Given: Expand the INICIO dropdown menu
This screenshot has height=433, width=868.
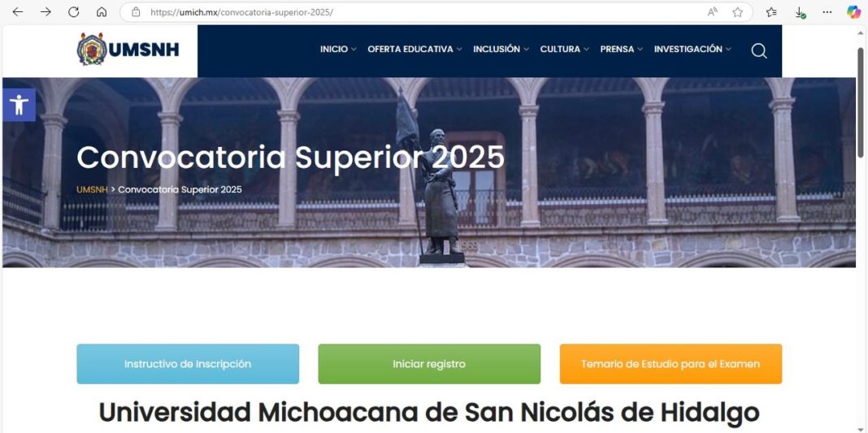Looking at the screenshot, I should (337, 49).
